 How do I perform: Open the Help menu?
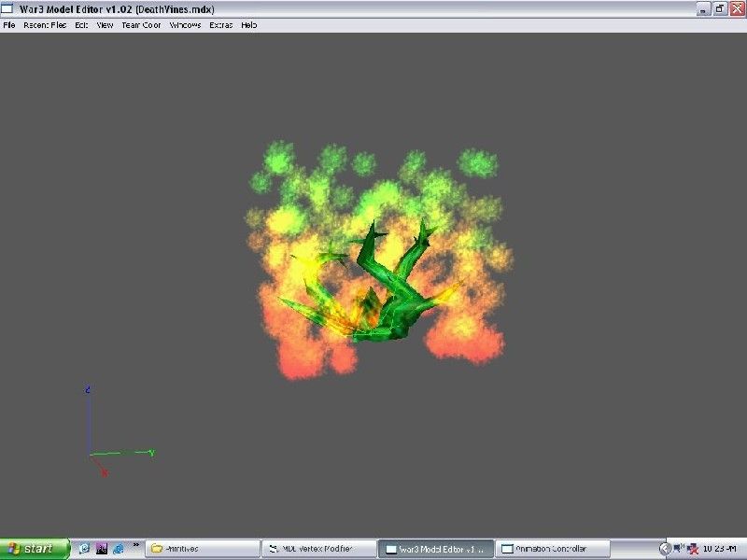pyautogui.click(x=248, y=25)
